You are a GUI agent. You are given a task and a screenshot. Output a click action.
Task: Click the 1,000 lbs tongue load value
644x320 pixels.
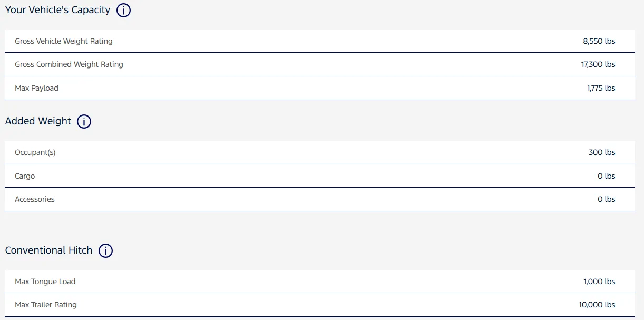tap(599, 282)
